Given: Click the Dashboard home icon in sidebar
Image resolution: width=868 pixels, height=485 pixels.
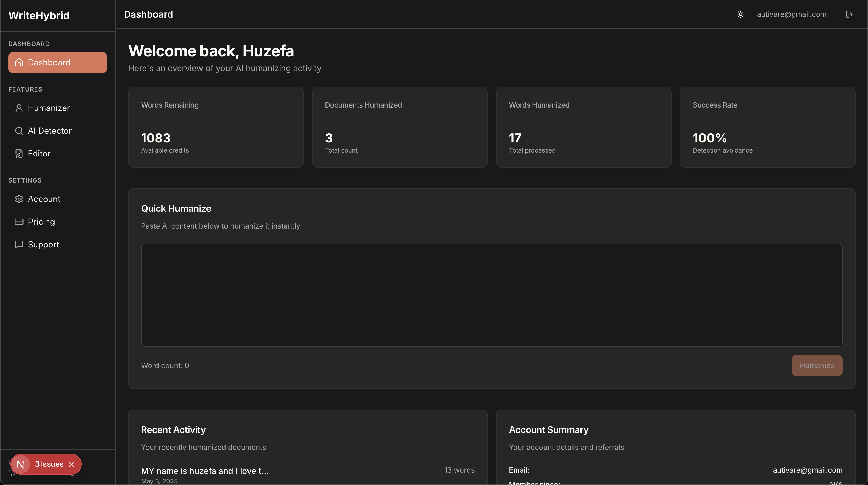Looking at the screenshot, I should point(19,62).
